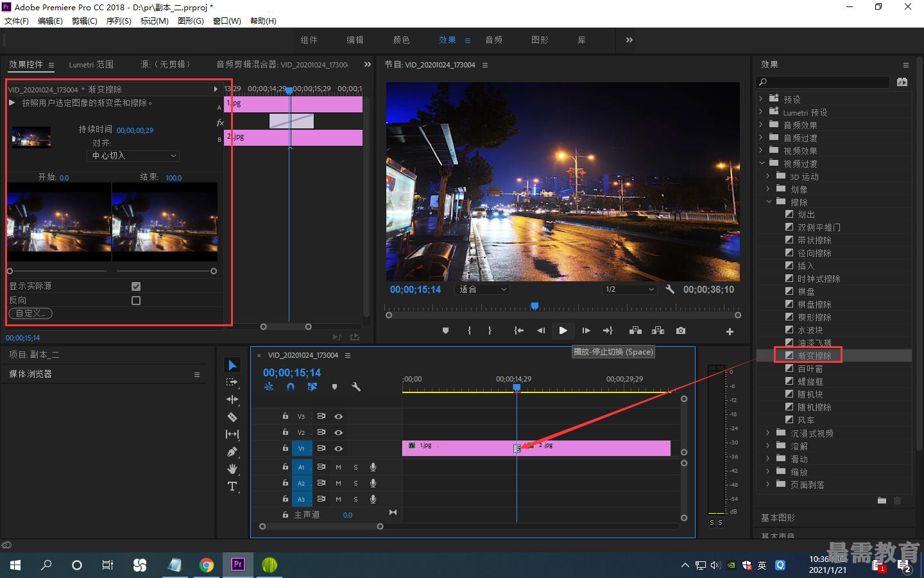Toggle V2 track output eye
Screen dimensions: 924x578
[x=338, y=432]
